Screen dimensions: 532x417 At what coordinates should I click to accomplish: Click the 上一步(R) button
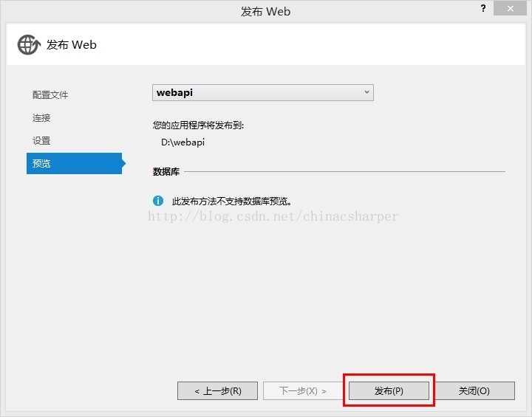click(x=217, y=391)
